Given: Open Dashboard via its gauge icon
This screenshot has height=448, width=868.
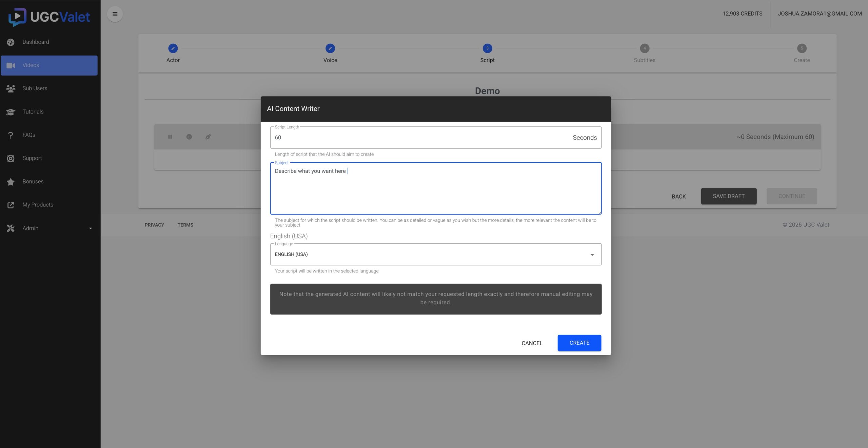Looking at the screenshot, I should tap(11, 42).
